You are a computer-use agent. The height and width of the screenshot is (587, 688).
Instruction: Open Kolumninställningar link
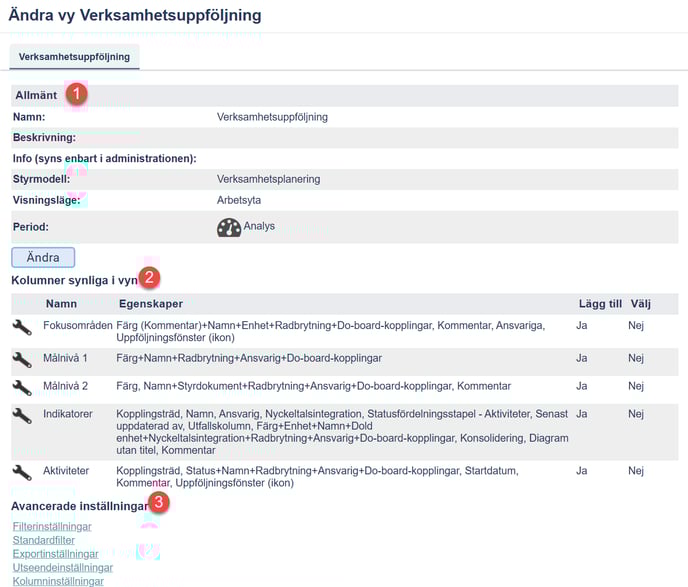tap(57, 581)
